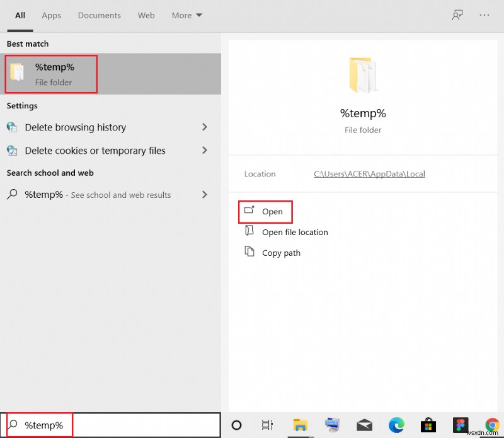Image resolution: width=504 pixels, height=438 pixels.
Task: Click Open for the %temp% folder
Action: point(272,212)
